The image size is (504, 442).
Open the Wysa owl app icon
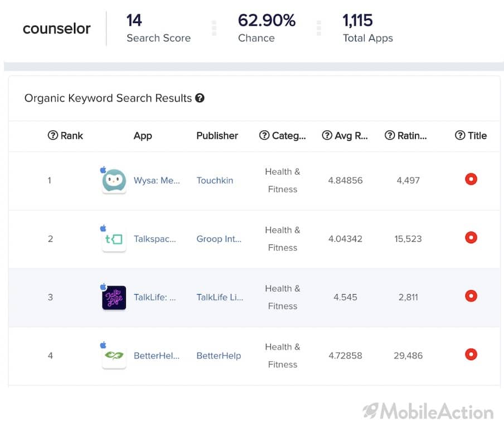coord(114,181)
